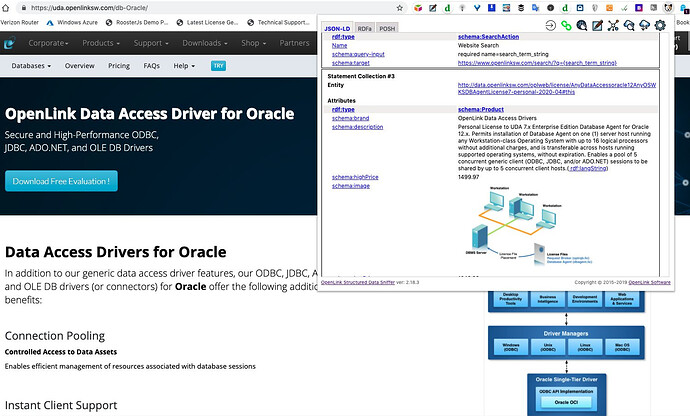Click the Google Translate extension icon
690x416 pixels.
[x=536, y=8]
